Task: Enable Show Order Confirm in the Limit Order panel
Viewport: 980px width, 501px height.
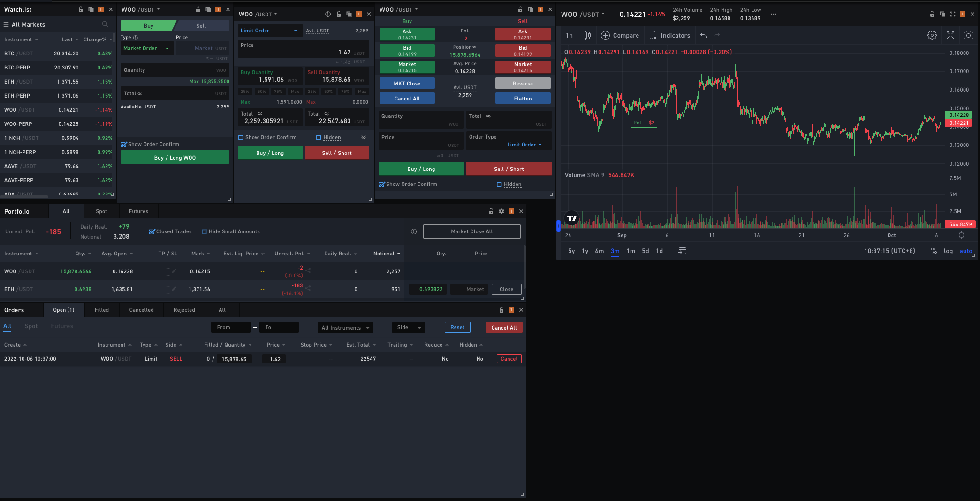Action: [241, 138]
